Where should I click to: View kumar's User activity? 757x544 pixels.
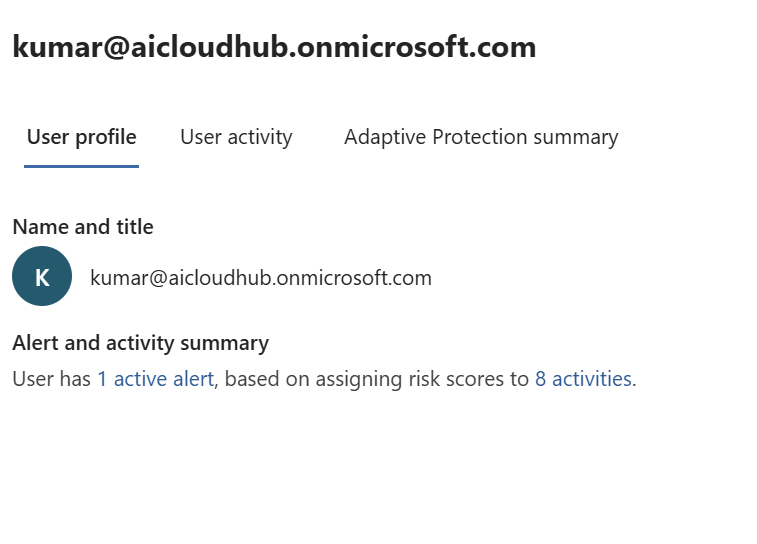pyautogui.click(x=236, y=137)
